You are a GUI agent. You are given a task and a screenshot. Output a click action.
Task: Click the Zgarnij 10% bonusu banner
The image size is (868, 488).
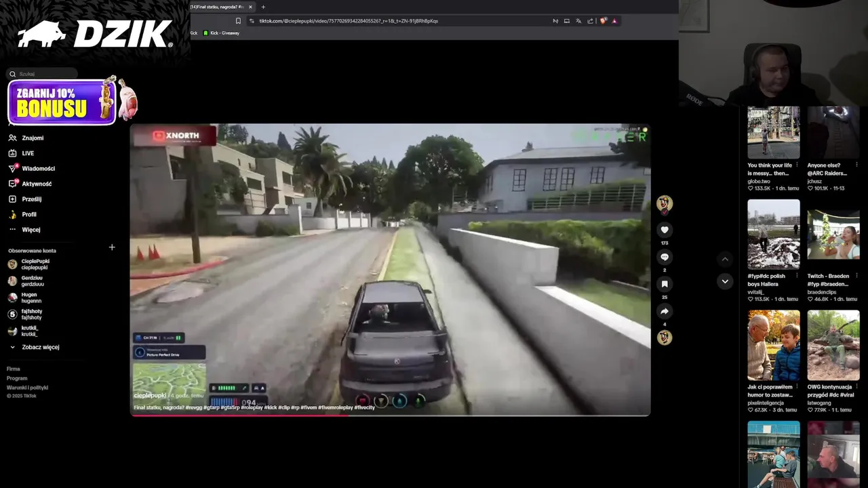pyautogui.click(x=62, y=102)
